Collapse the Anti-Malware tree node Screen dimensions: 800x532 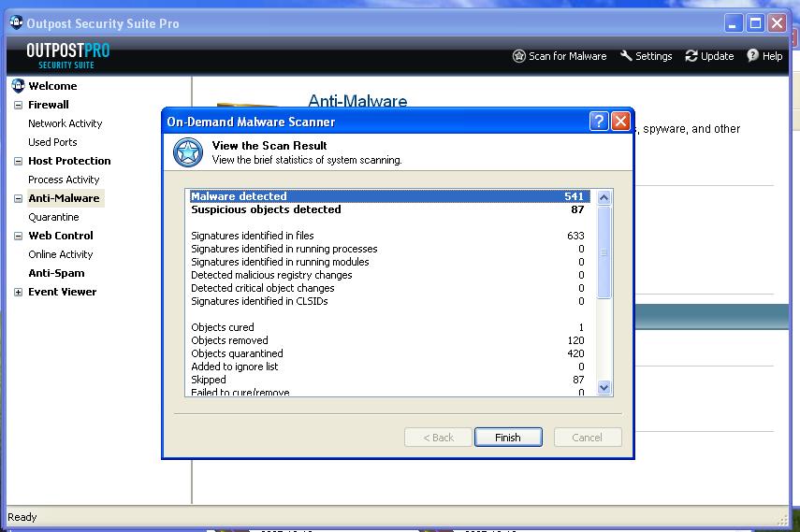coord(19,198)
